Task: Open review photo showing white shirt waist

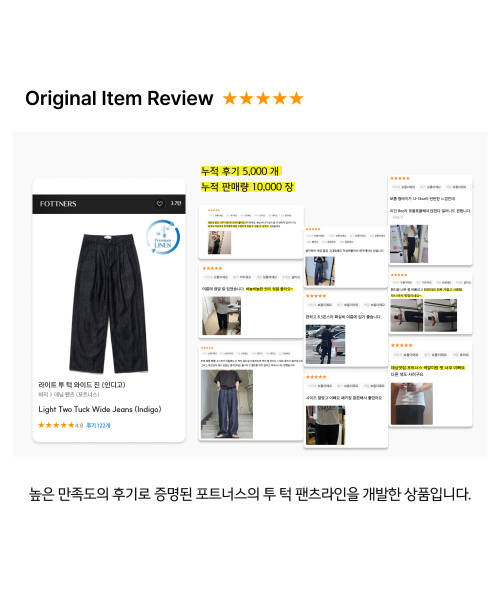Action: pyautogui.click(x=411, y=403)
